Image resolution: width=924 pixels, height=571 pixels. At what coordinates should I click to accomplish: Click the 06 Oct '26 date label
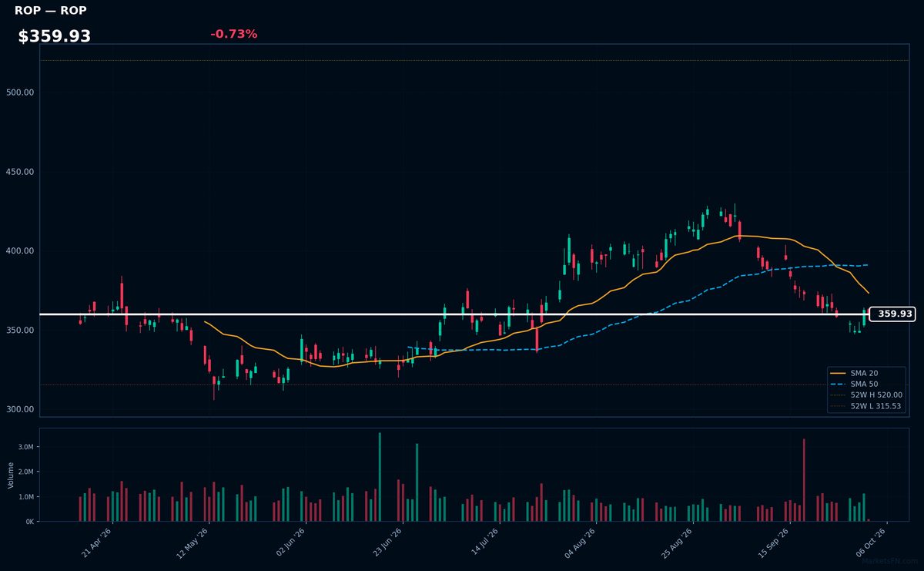[871, 542]
